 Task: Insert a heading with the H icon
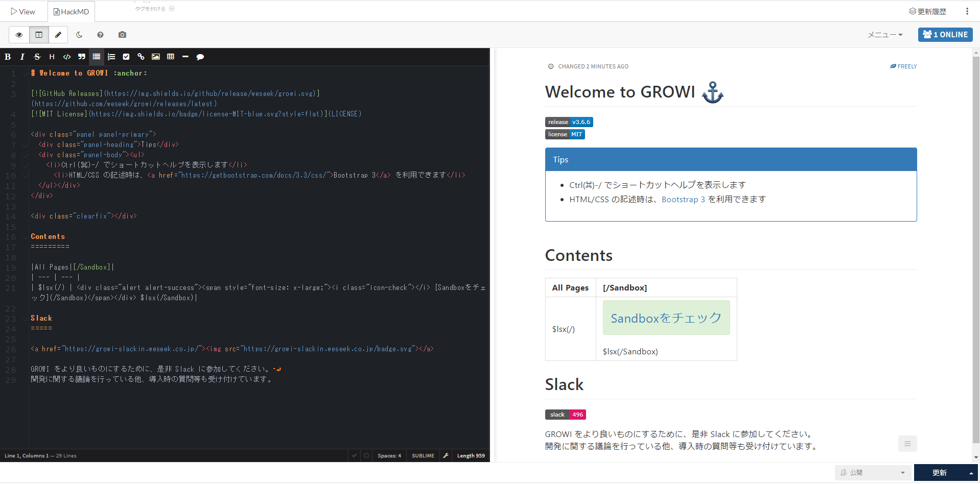52,57
